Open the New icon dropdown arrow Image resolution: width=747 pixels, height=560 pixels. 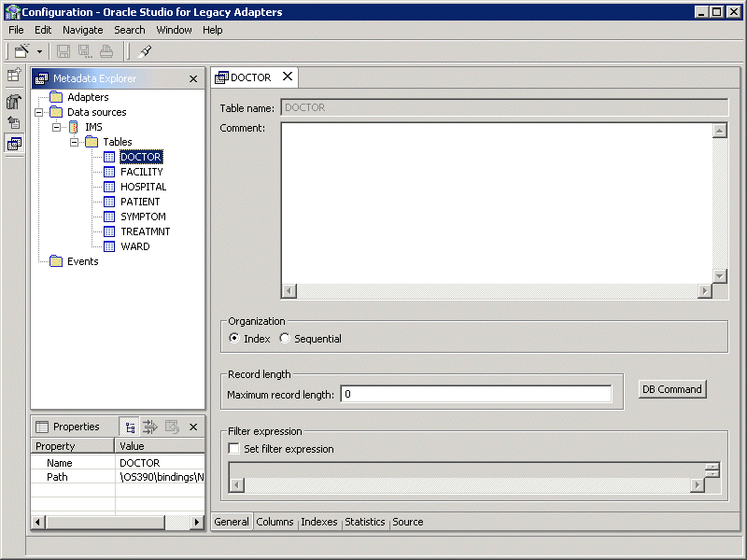pos(39,51)
